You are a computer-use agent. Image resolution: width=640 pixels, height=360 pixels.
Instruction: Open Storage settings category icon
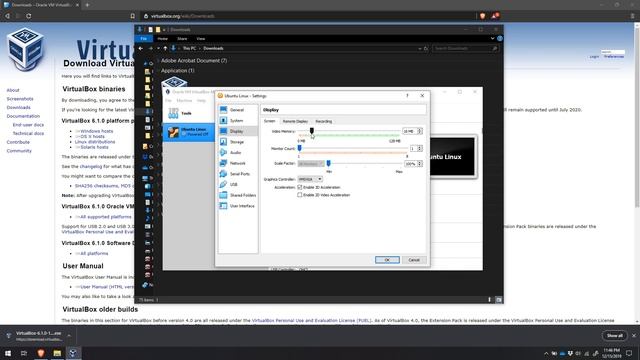(x=223, y=142)
